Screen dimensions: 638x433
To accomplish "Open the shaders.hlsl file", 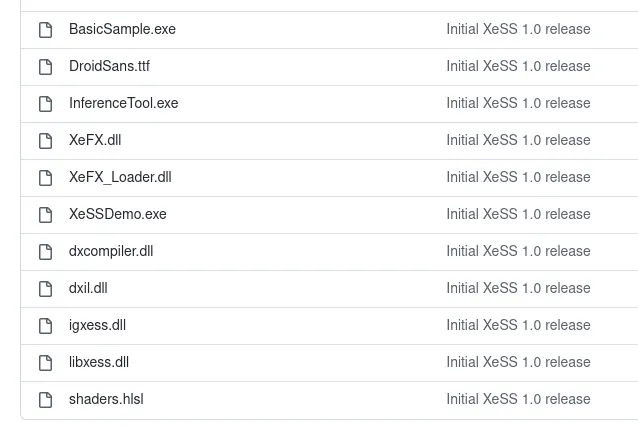I will pyautogui.click(x=106, y=400).
